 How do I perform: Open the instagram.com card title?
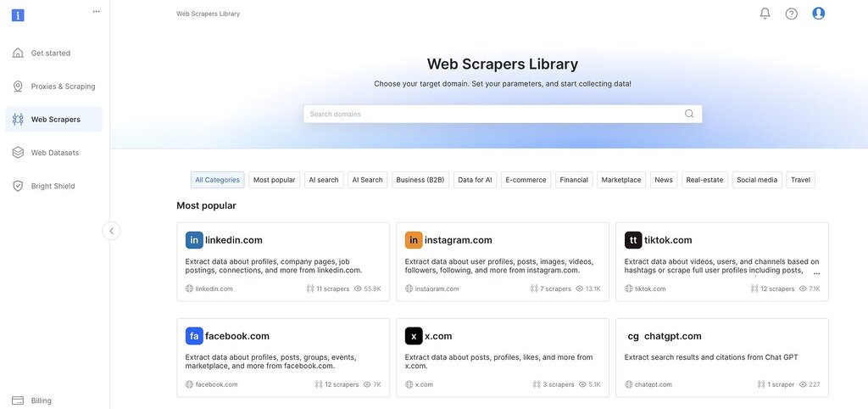(x=459, y=240)
